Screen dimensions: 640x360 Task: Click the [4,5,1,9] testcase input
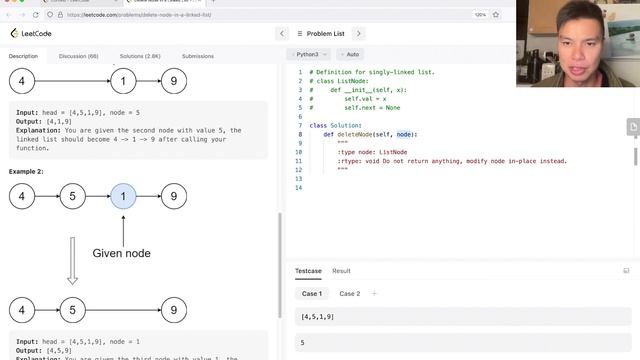pyautogui.click(x=463, y=317)
